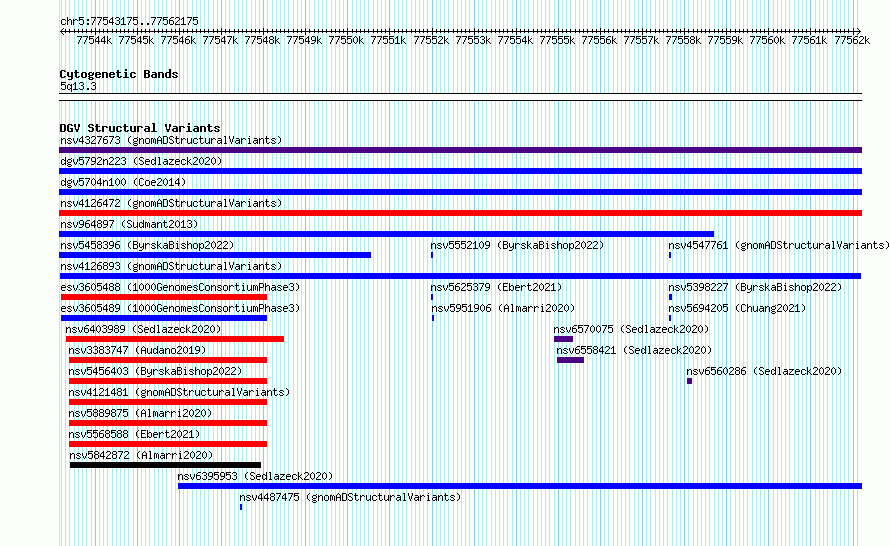Open the nsv5842872 (Almarri2020) label

[141, 455]
